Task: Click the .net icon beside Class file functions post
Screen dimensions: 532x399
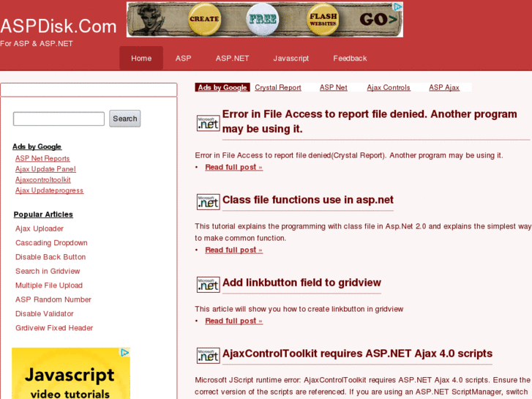Action: click(x=209, y=202)
